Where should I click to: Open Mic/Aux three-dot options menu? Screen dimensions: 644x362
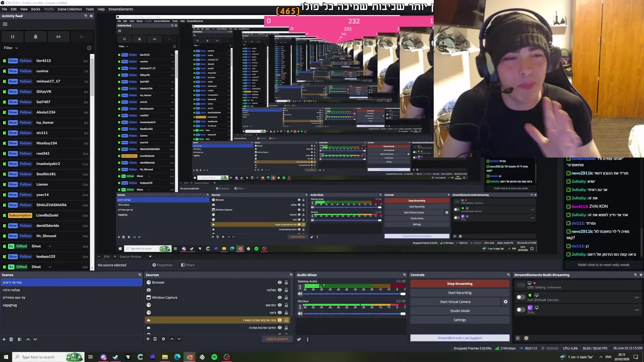click(x=300, y=307)
